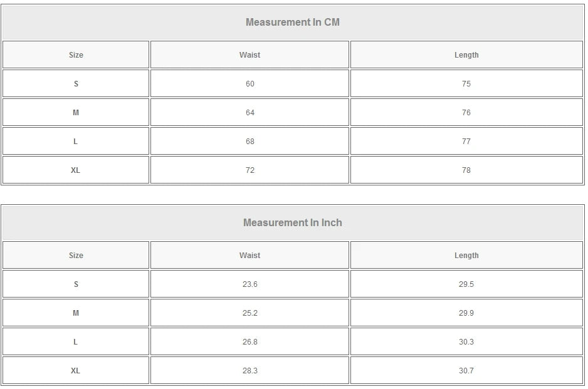Viewport: 588px width, 389px height.
Task: Click the 30.7 inch length cell
Action: point(466,371)
